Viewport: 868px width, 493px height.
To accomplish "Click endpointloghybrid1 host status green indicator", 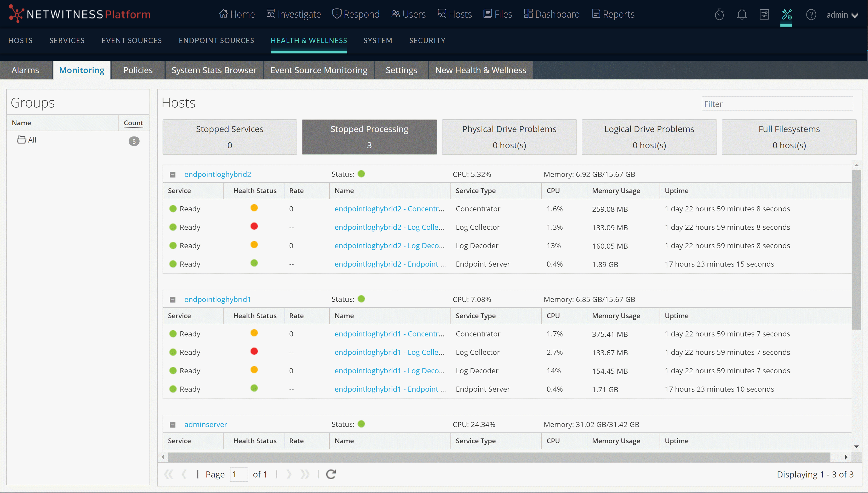I will [361, 299].
